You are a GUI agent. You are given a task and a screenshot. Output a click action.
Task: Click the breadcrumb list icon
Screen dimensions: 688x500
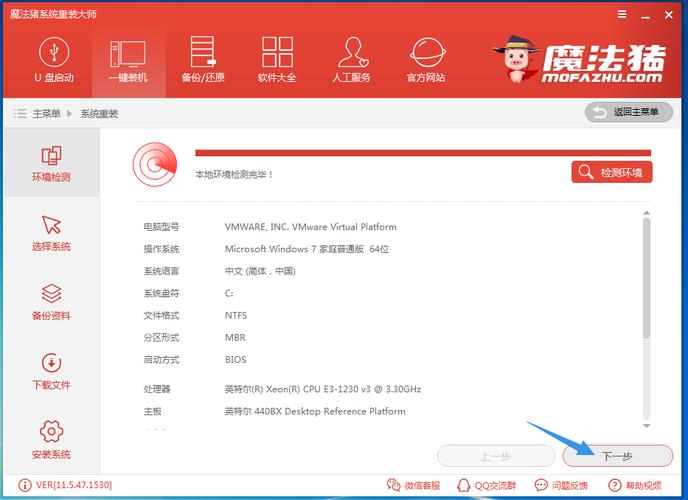pos(20,114)
